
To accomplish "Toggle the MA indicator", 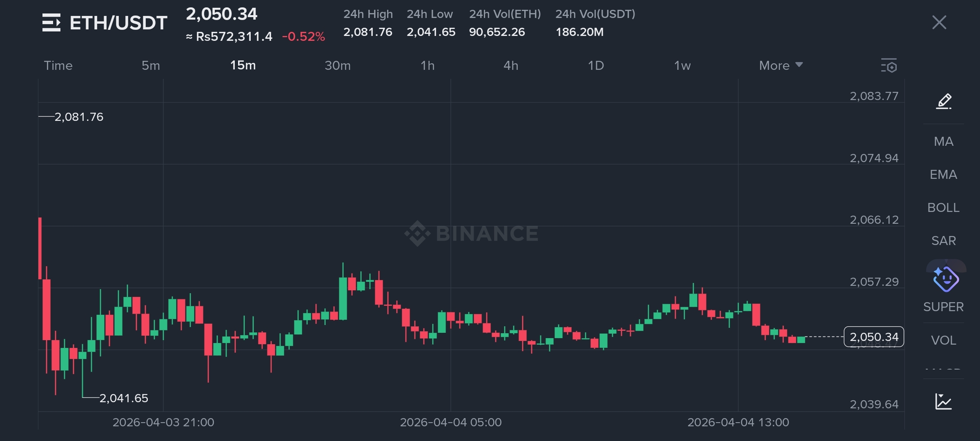I will 943,142.
